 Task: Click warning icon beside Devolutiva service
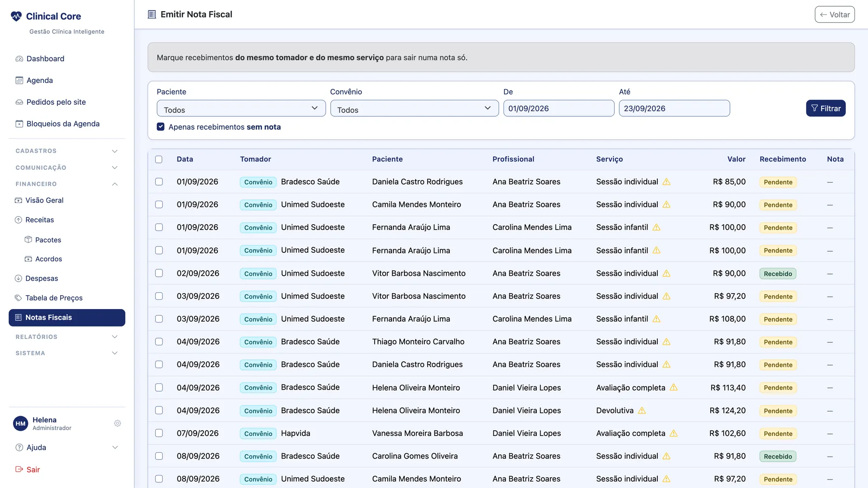(642, 410)
